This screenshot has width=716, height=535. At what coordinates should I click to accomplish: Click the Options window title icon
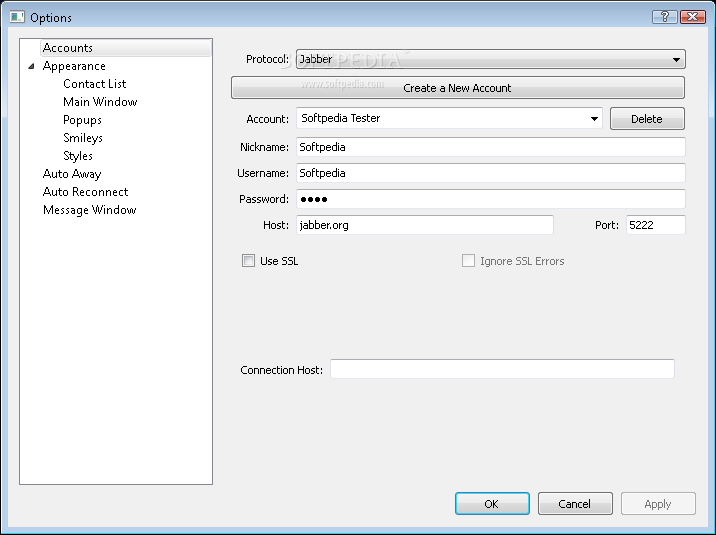(x=17, y=17)
